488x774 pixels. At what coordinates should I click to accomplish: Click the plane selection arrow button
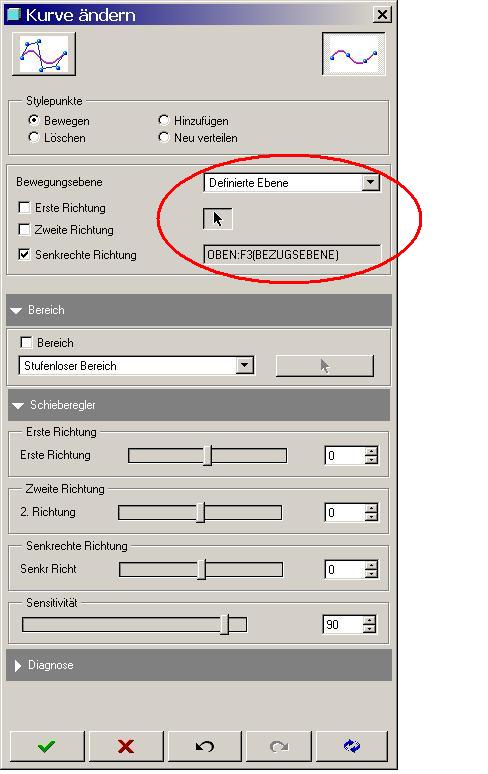click(x=218, y=219)
